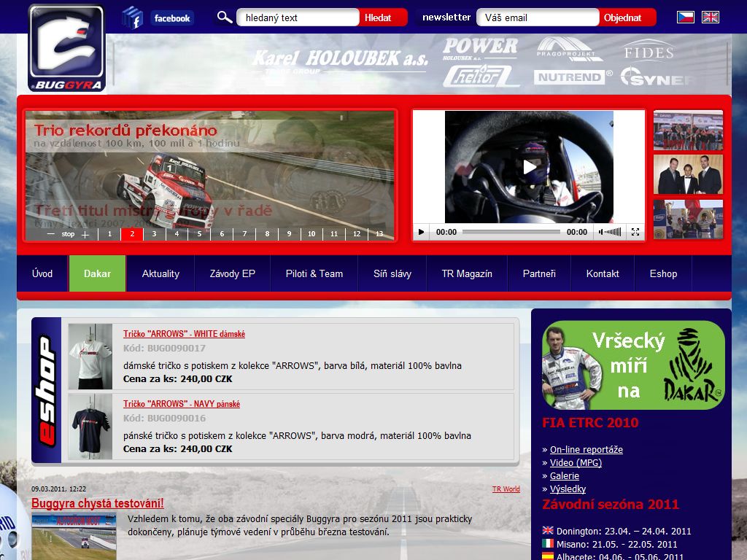
Task: Click the magnifying glass search icon
Action: click(x=225, y=17)
